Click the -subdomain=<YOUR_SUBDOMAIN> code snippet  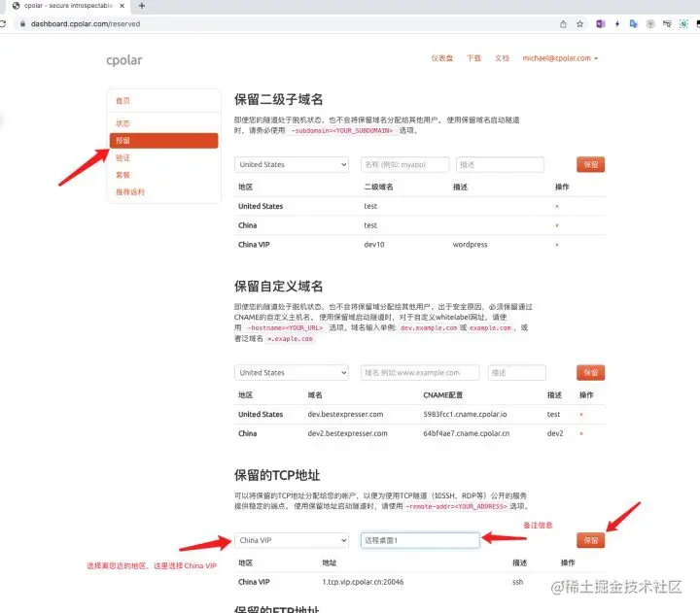coord(342,131)
